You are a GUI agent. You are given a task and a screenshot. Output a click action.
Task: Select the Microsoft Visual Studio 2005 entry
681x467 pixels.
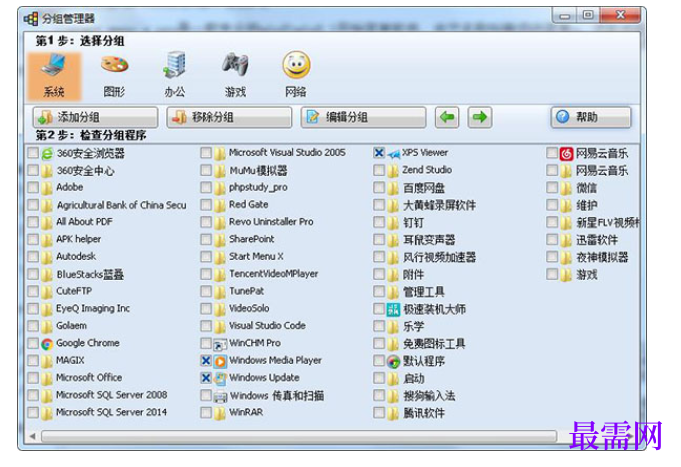tap(287, 153)
